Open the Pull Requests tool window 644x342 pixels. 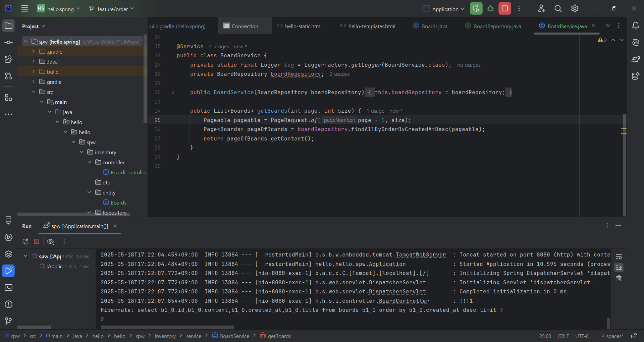pyautogui.click(x=8, y=76)
